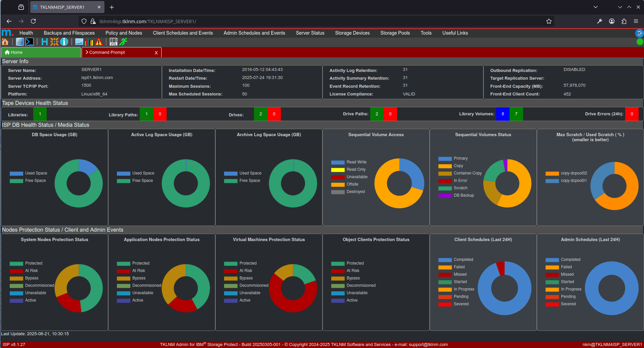Toggle At Risk legend in Virtual Machines chart
644x348 pixels.
click(x=231, y=271)
